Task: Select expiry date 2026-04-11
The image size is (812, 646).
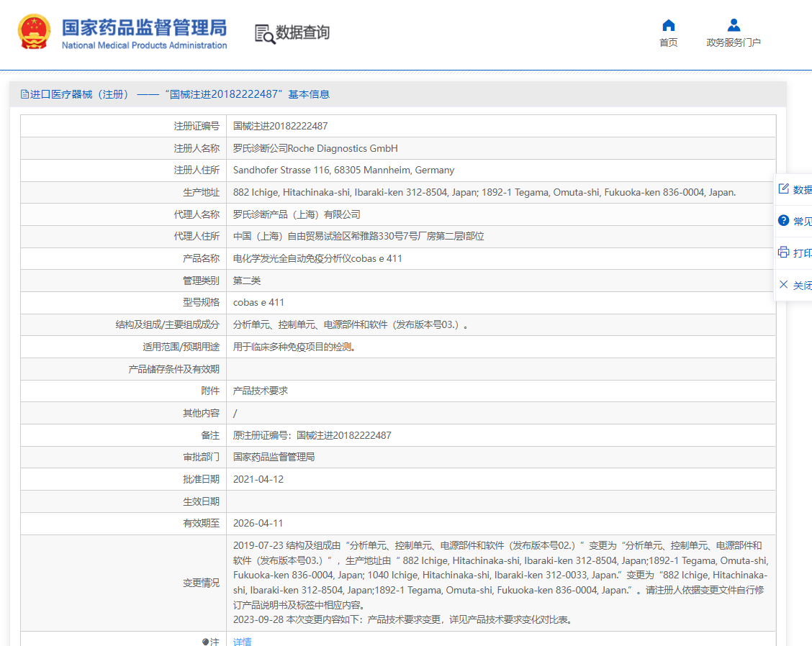Action: point(258,524)
